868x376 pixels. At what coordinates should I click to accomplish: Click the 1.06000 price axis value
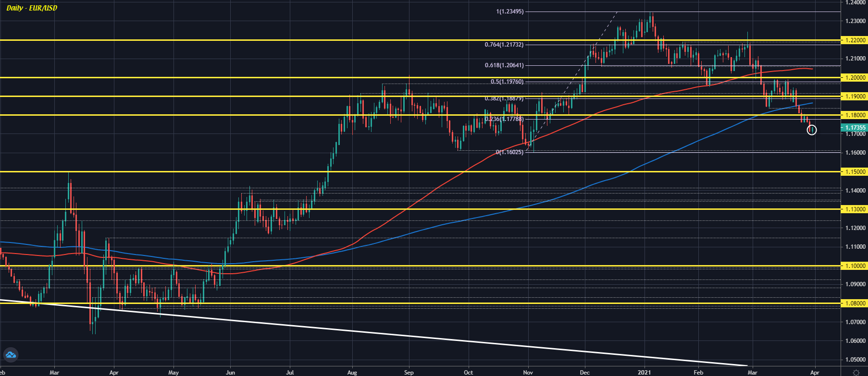(x=855, y=341)
